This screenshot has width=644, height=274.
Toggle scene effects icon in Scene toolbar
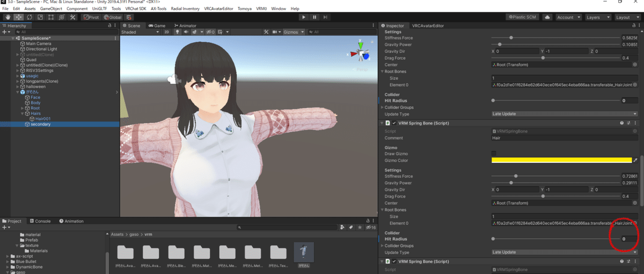(195, 32)
